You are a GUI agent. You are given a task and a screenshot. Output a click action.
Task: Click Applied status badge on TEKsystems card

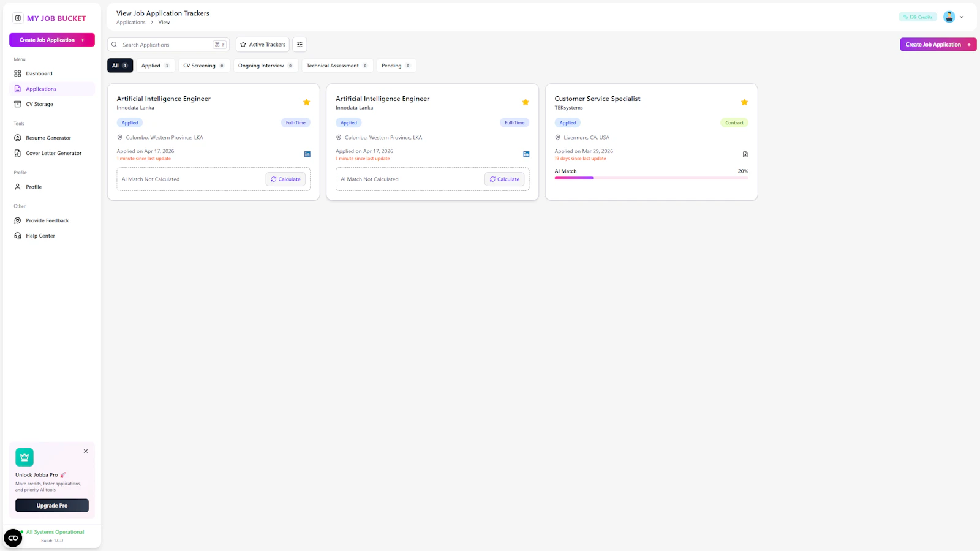(568, 123)
